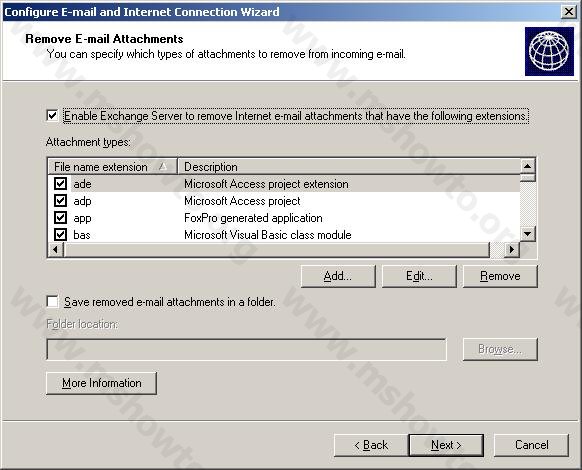Click the horizontal scroll right arrow
This screenshot has height=470, width=582.
pos(511,249)
